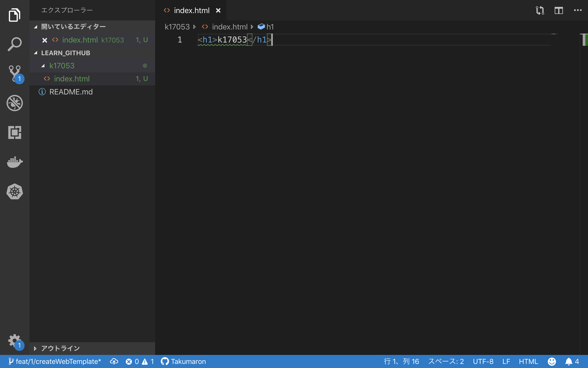Image resolution: width=588 pixels, height=368 pixels.
Task: Open the editor More Actions menu
Action: (578, 10)
